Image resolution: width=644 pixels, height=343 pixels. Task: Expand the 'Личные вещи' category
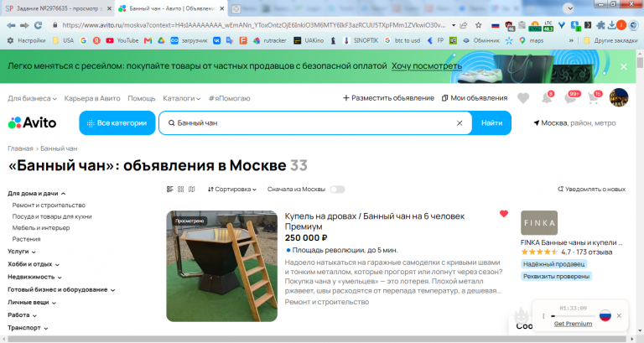point(32,303)
